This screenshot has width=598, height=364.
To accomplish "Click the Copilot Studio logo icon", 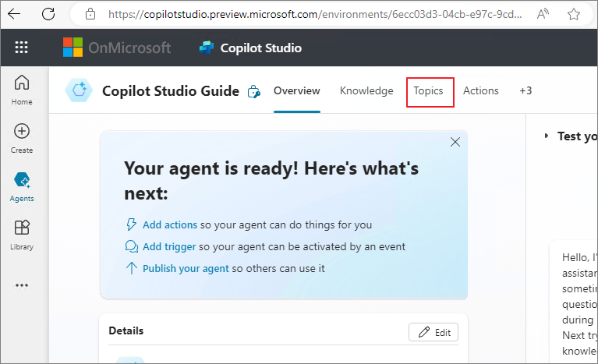I will [207, 48].
